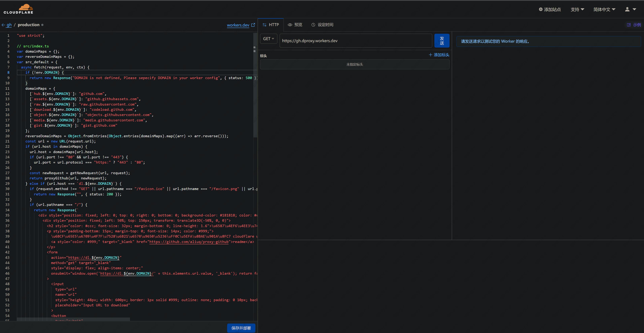Click the code editor horizontal scrollbar
This screenshot has width=644, height=333.
coord(73,319)
